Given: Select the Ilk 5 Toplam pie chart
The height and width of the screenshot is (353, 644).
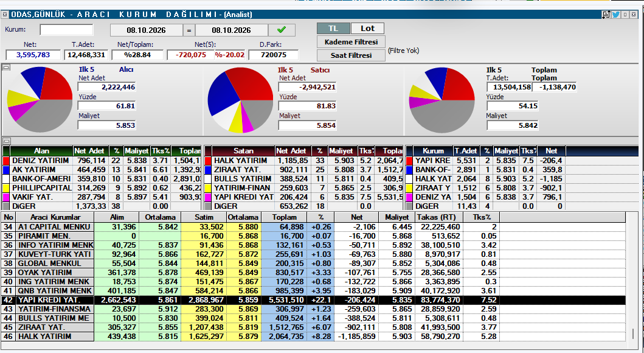Looking at the screenshot, I should point(442,100).
